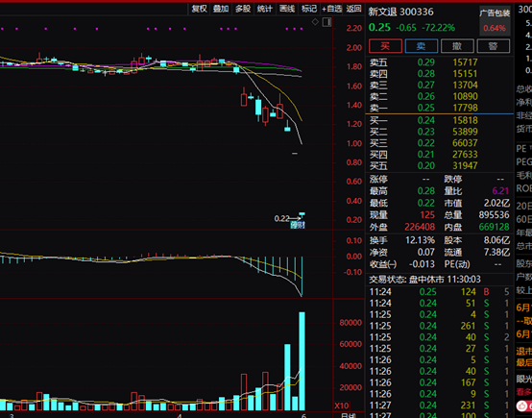This screenshot has height=418, width=532.
Task: Open the 统计 statistics tool
Action: (x=265, y=9)
